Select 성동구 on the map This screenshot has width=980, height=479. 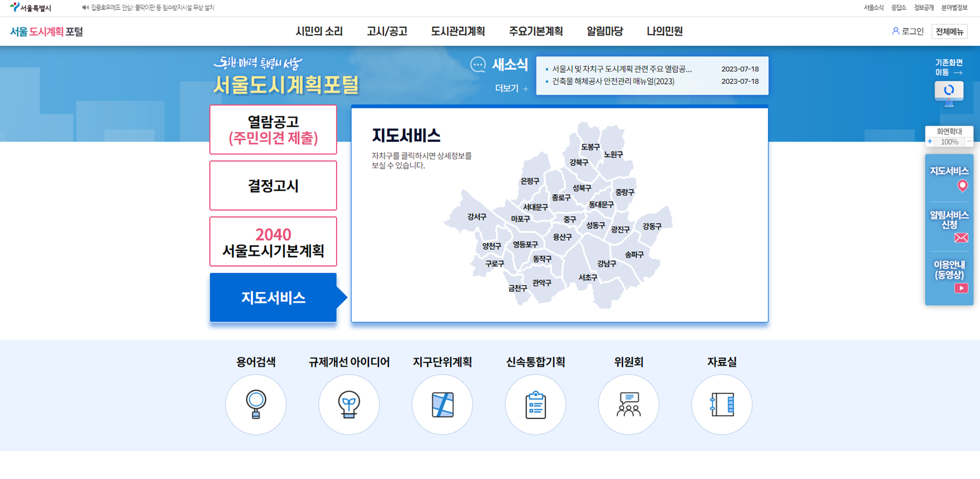pyautogui.click(x=596, y=226)
